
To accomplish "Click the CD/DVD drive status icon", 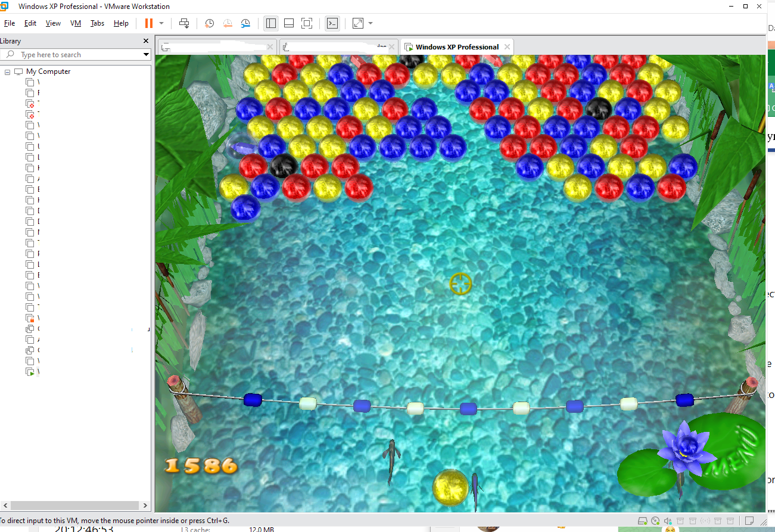I will 655,521.
